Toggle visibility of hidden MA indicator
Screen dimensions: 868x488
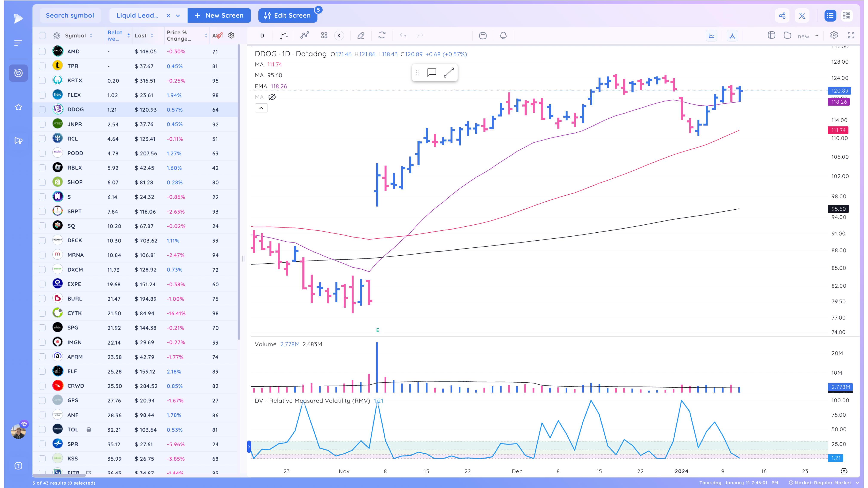click(x=272, y=97)
